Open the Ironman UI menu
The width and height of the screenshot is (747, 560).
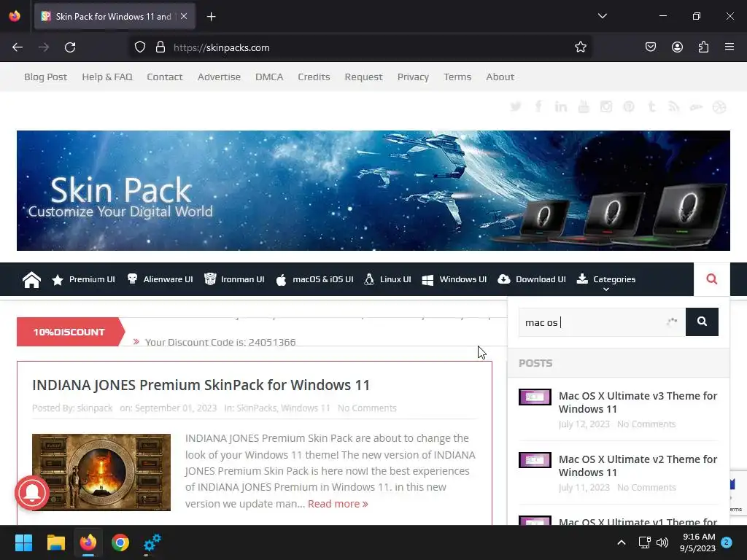pos(234,279)
